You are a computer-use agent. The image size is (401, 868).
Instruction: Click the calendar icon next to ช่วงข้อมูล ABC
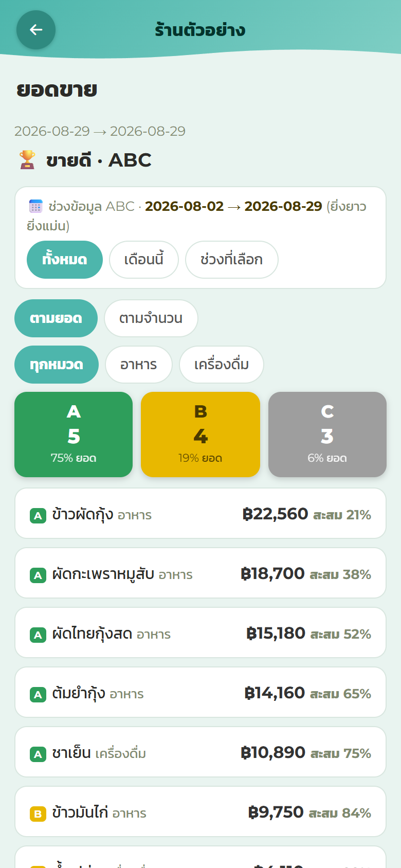click(35, 206)
